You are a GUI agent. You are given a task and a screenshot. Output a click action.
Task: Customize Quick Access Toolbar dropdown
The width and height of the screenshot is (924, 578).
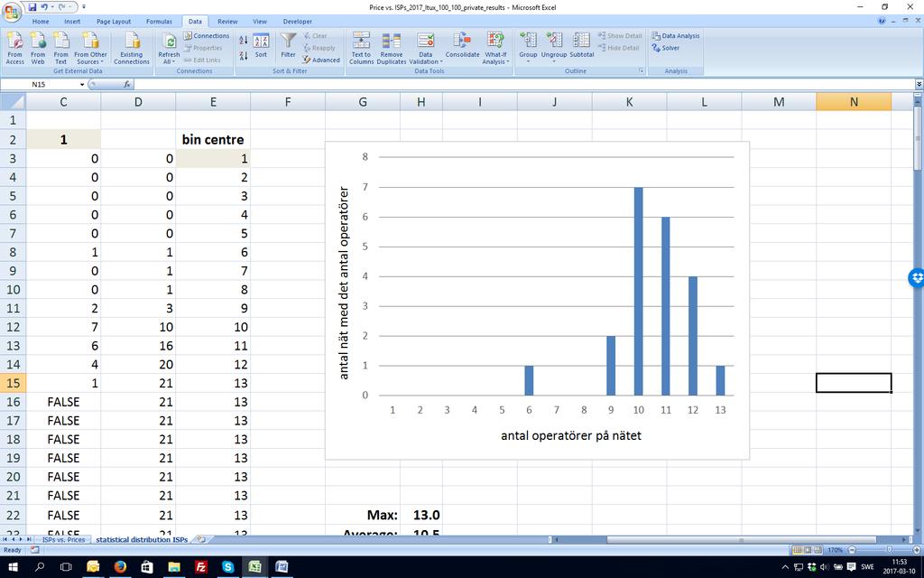pyautogui.click(x=84, y=7)
